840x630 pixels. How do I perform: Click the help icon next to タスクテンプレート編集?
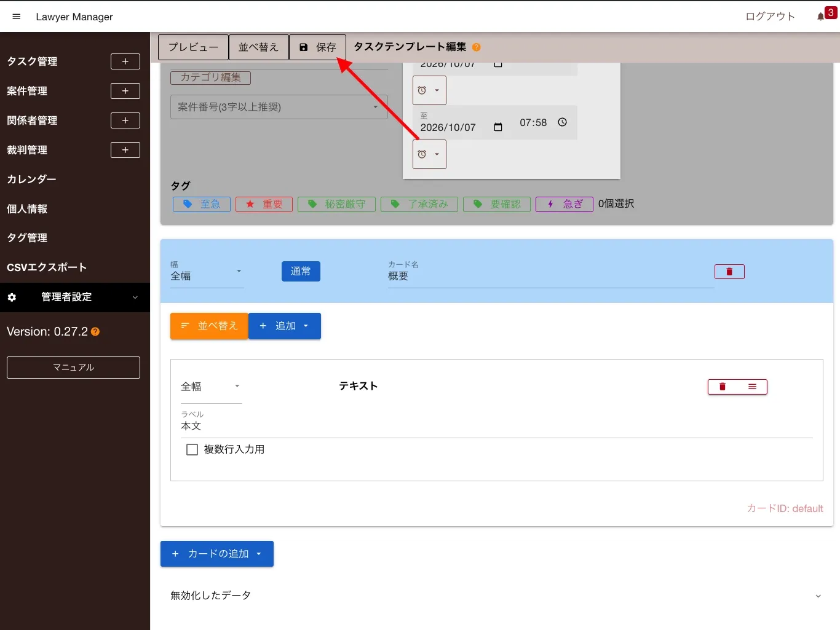[x=477, y=47]
